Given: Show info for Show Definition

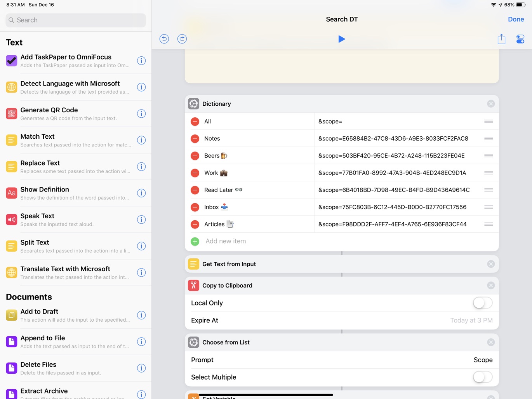Looking at the screenshot, I should coord(141,193).
